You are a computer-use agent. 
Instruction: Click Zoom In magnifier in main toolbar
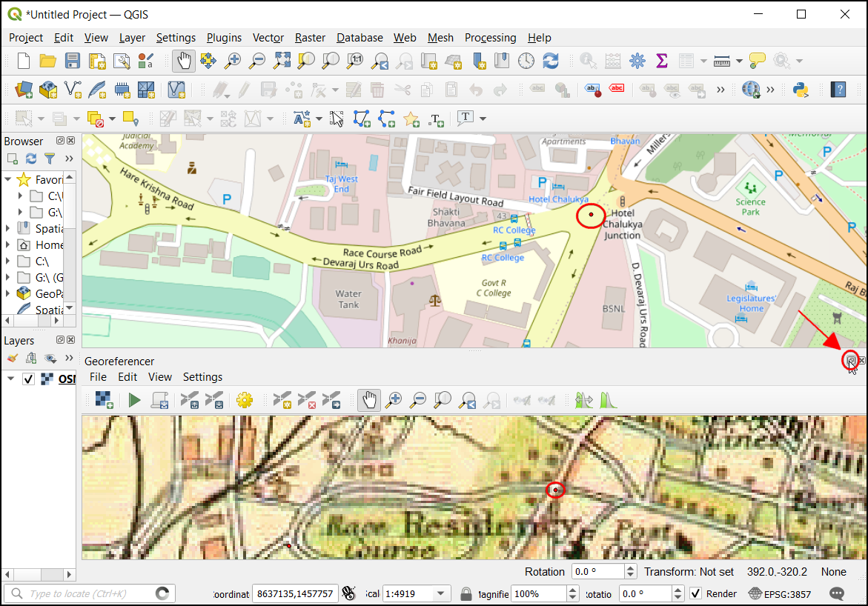click(233, 60)
